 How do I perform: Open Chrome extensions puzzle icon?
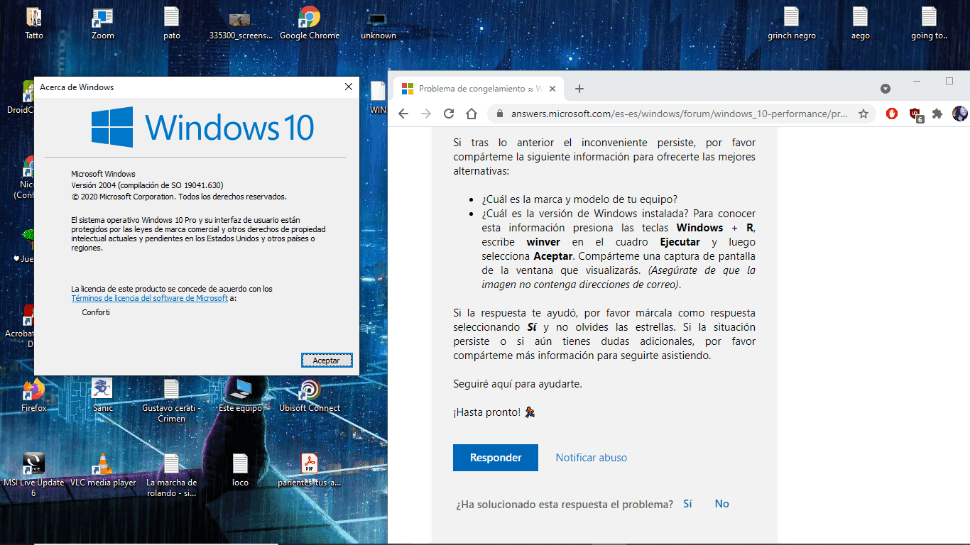937,114
